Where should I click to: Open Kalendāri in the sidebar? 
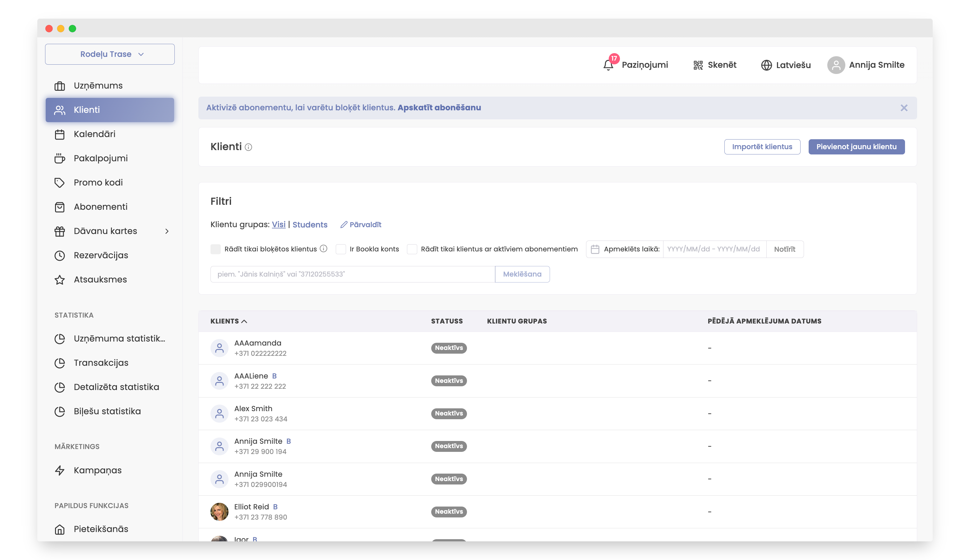pos(94,134)
